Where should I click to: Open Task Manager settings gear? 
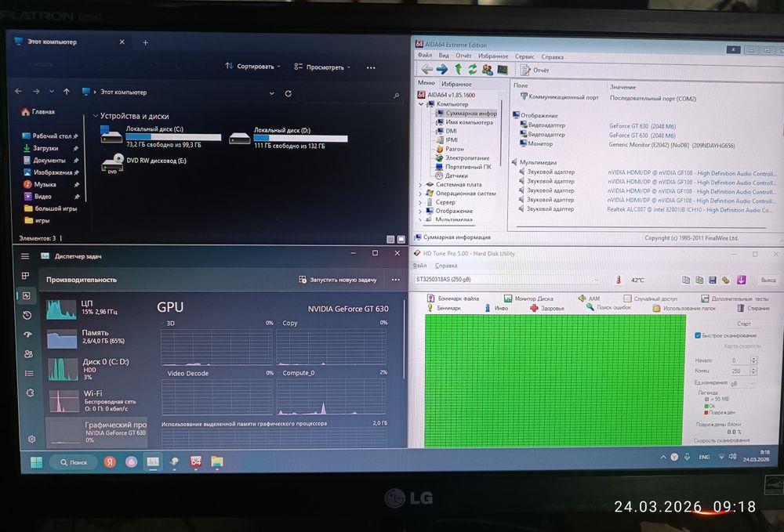[x=31, y=439]
